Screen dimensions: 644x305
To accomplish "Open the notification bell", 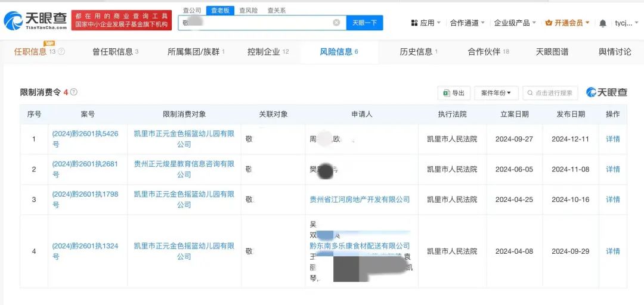I will 602,23.
